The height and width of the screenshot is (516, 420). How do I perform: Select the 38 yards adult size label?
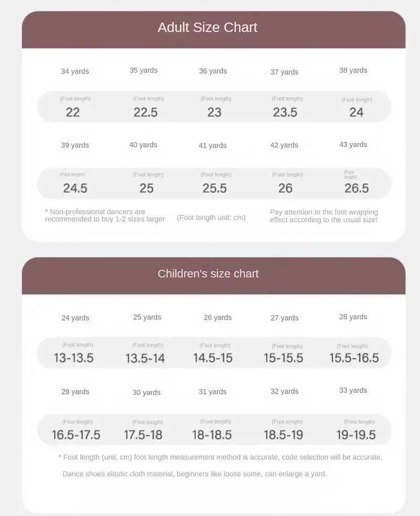click(353, 70)
